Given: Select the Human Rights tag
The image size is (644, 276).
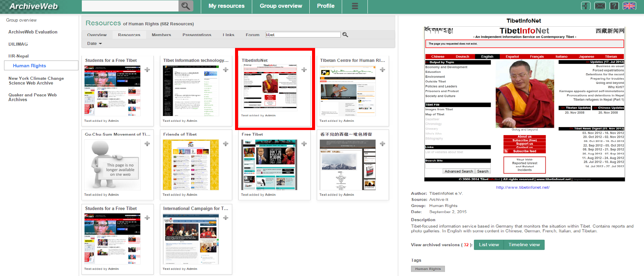Looking at the screenshot, I should tap(428, 269).
